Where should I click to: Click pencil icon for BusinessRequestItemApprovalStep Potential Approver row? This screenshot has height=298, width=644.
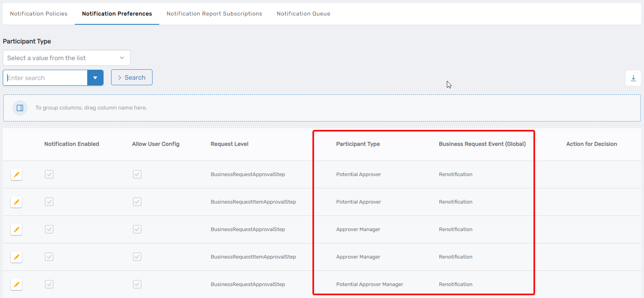tap(16, 202)
